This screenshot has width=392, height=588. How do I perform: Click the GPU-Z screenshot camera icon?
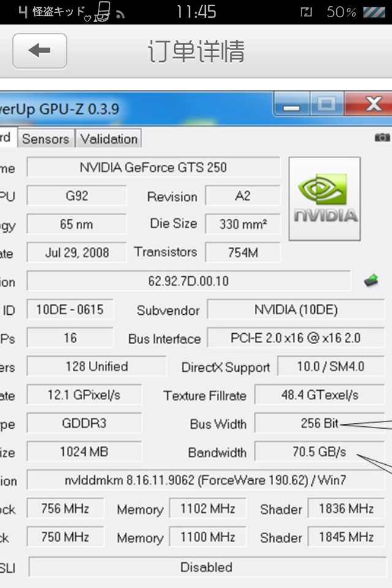[x=382, y=137]
